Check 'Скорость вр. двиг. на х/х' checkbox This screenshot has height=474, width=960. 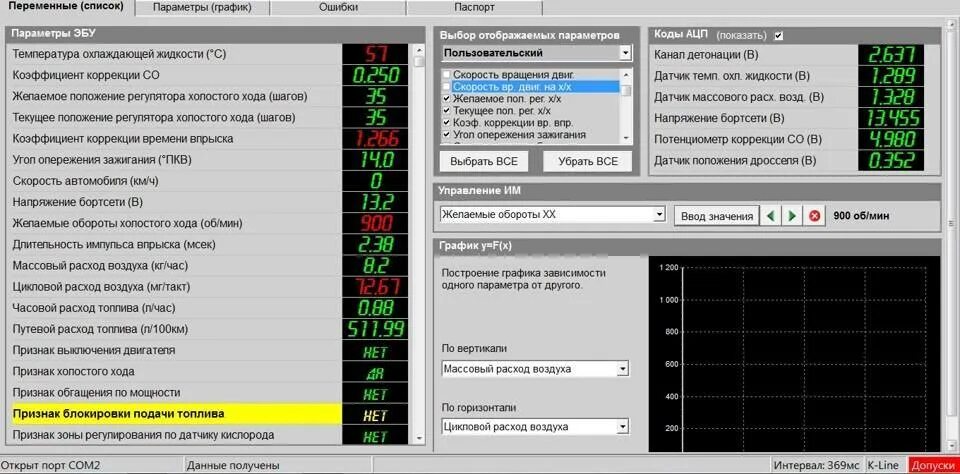(446, 86)
